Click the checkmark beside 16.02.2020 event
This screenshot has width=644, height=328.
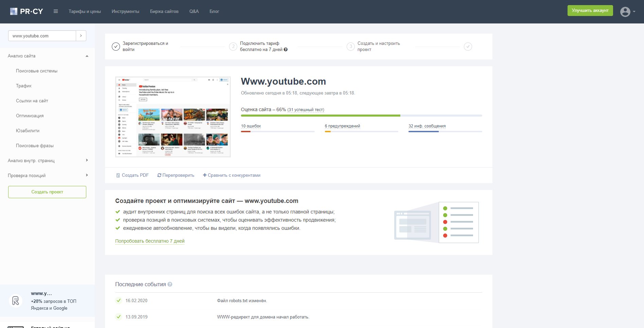click(119, 300)
